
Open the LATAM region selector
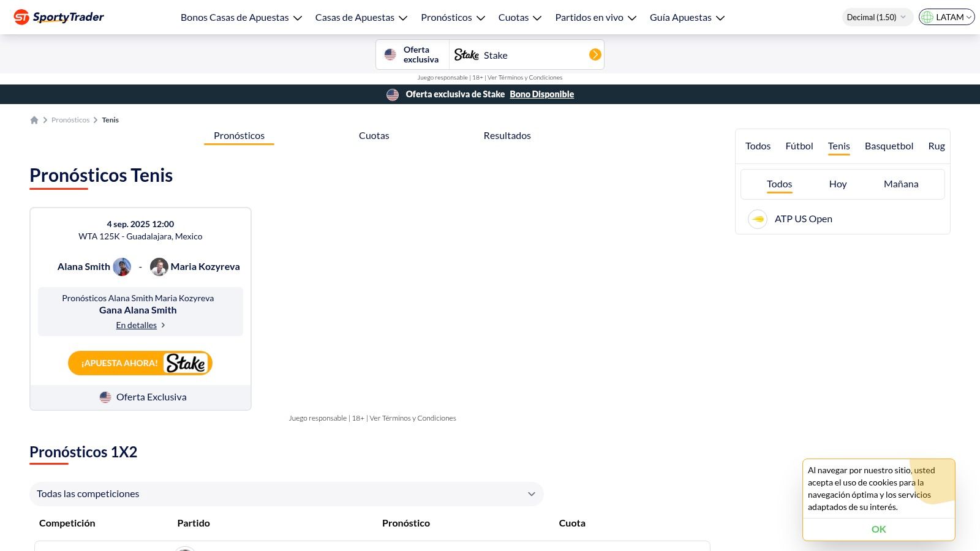(x=946, y=17)
